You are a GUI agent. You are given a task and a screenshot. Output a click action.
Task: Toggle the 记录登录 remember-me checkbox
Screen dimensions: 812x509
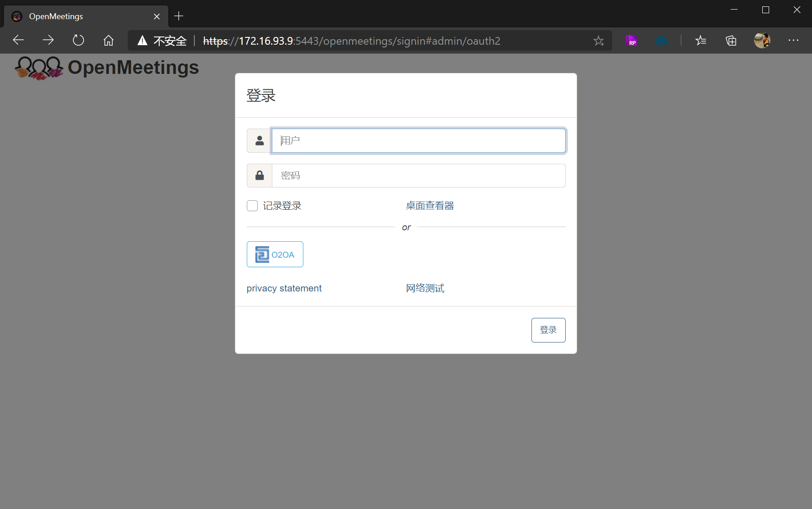click(x=252, y=206)
